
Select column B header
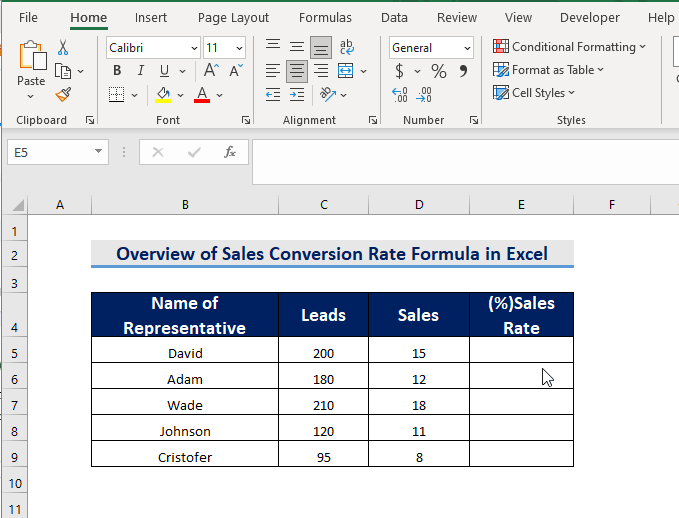(185, 205)
